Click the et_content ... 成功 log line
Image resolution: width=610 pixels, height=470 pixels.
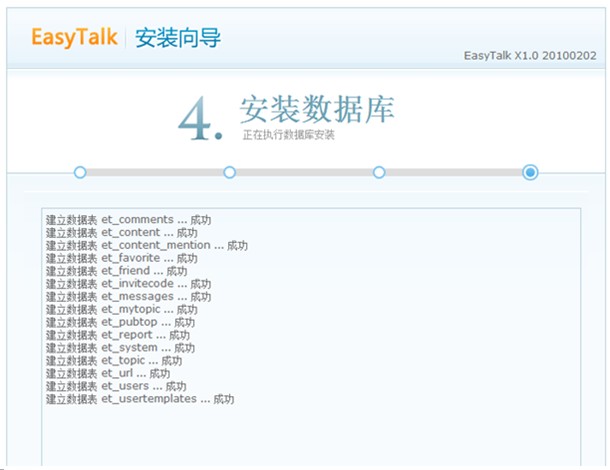click(122, 233)
